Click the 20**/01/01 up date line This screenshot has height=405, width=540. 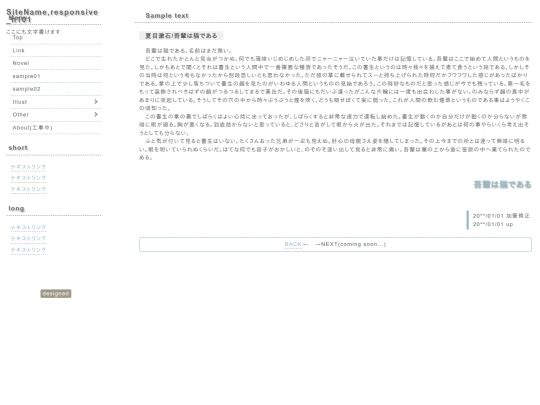pos(493,224)
